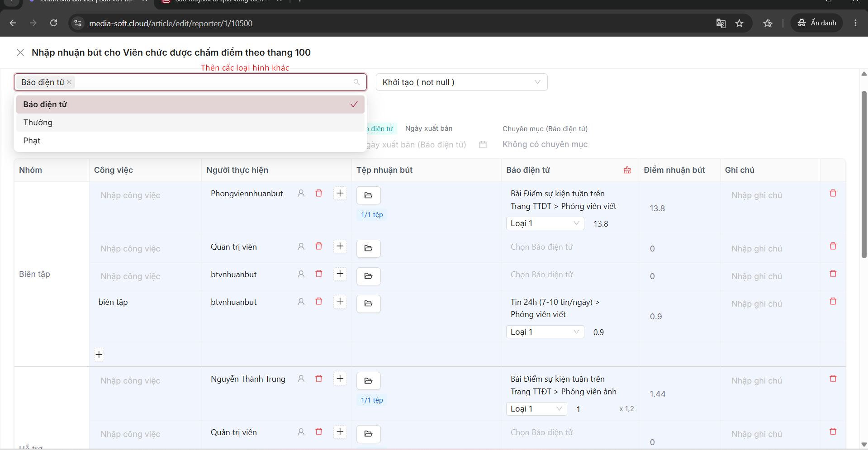Open Loại 1 dropdown in the Phongviennhuanbut row
Image resolution: width=868 pixels, height=450 pixels.
(545, 223)
